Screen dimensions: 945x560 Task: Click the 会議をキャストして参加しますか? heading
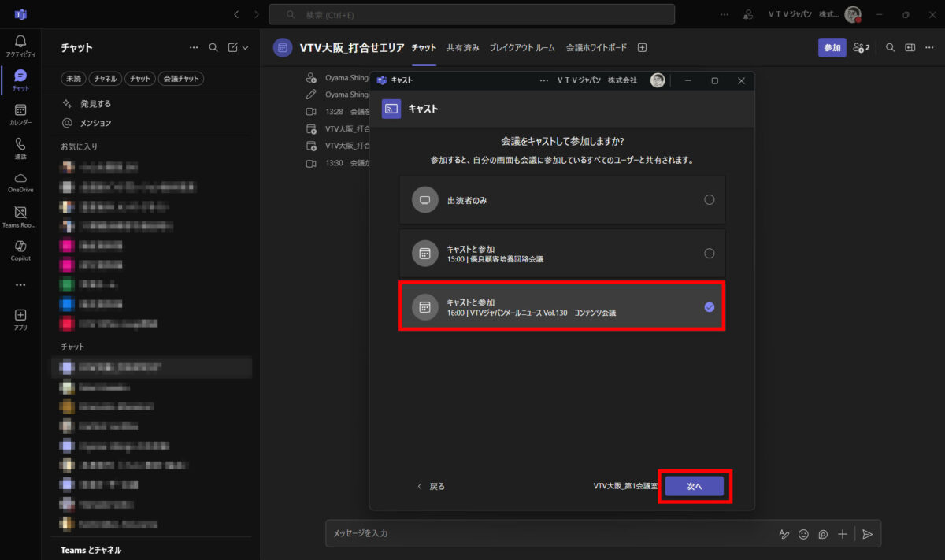click(x=562, y=140)
